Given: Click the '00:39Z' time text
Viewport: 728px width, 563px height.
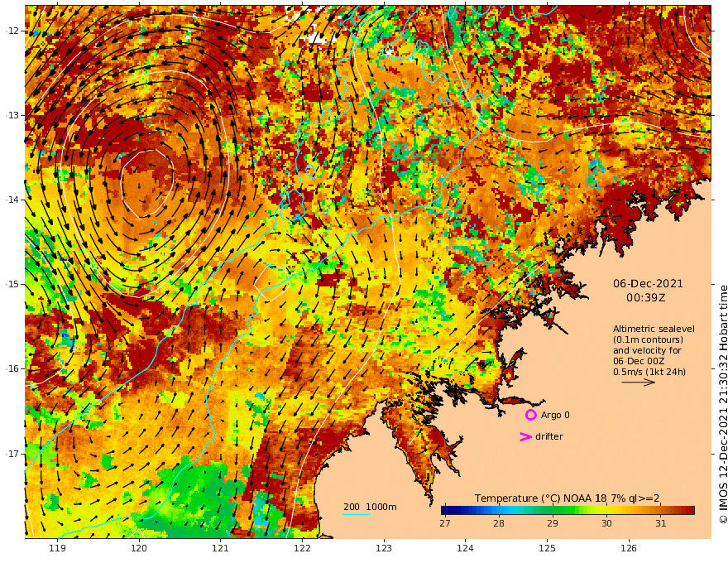Looking at the screenshot, I should pos(645,298).
